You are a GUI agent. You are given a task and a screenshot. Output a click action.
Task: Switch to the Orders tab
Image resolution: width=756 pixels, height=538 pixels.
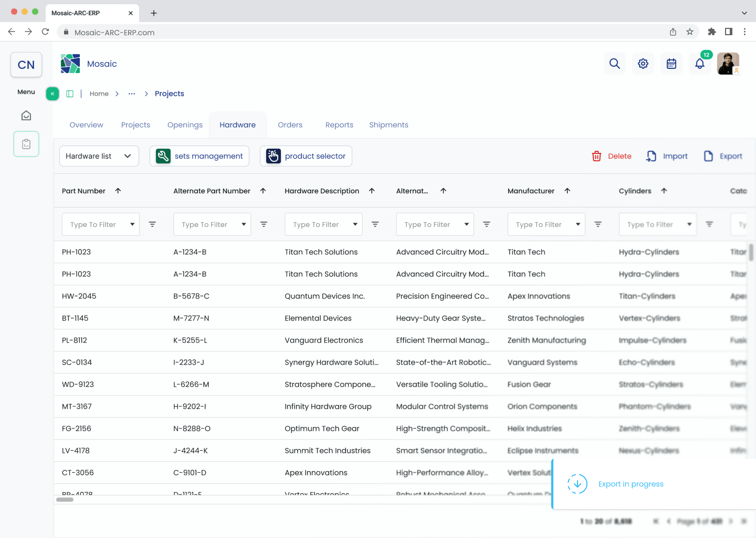pos(290,125)
